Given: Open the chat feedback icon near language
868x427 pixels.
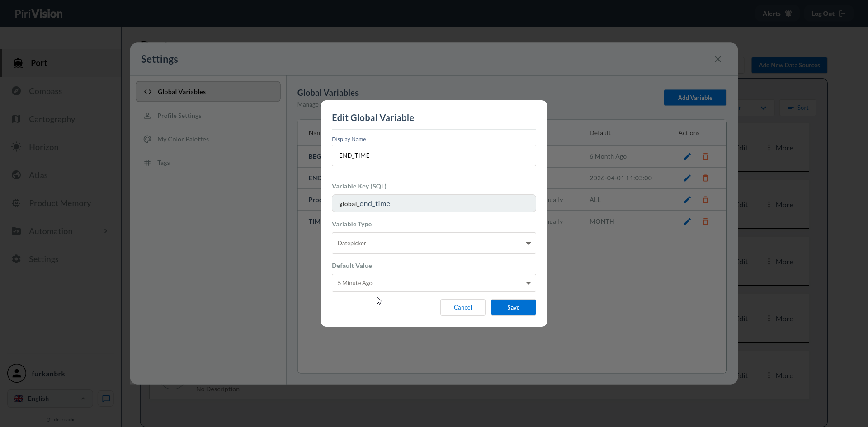Looking at the screenshot, I should point(106,399).
